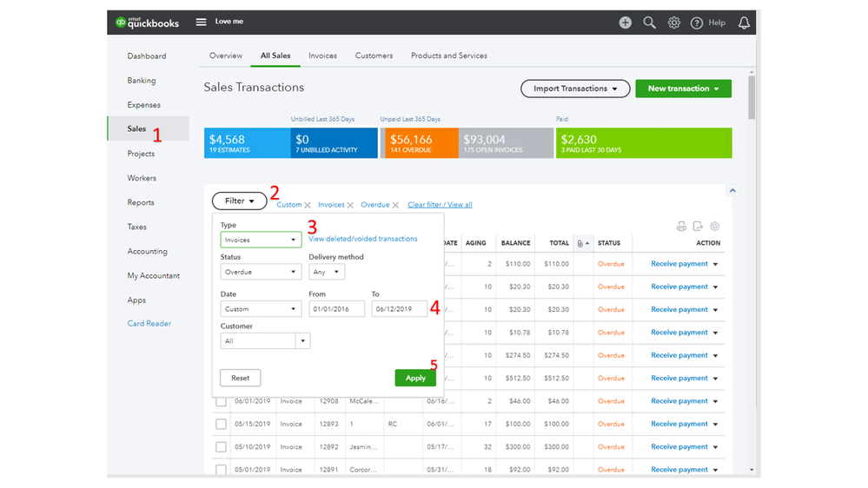Open View deleted/voided transactions link
The width and height of the screenshot is (868, 488).
click(362, 239)
